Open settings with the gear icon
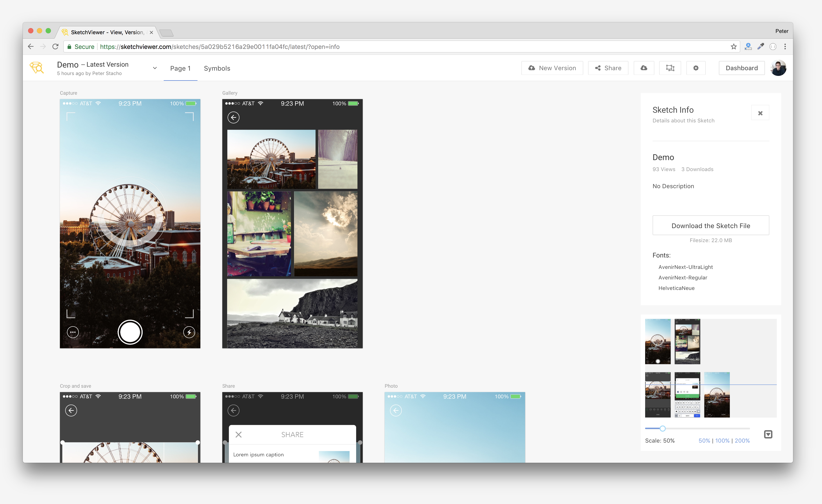 (696, 68)
